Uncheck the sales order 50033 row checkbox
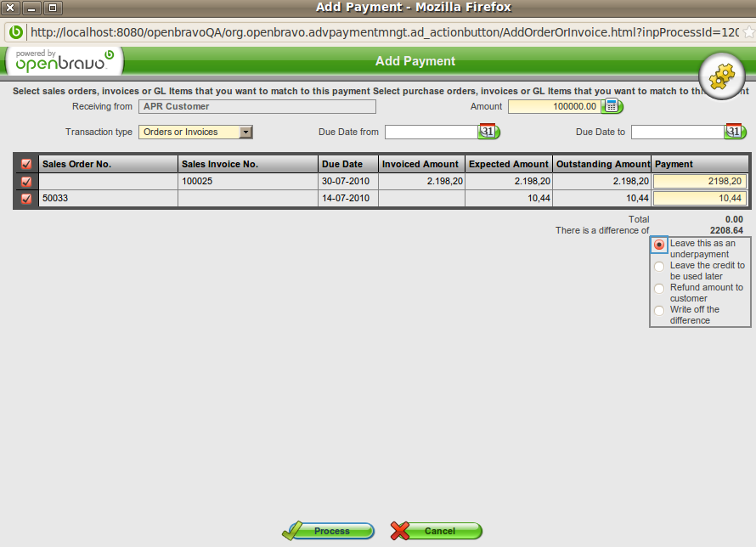 click(26, 199)
